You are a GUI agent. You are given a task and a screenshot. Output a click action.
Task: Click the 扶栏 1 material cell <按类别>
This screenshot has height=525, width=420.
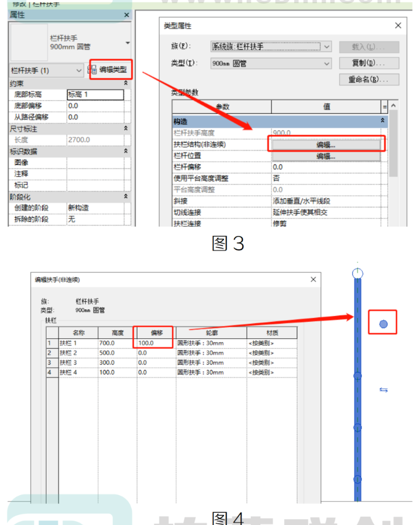[272, 343]
